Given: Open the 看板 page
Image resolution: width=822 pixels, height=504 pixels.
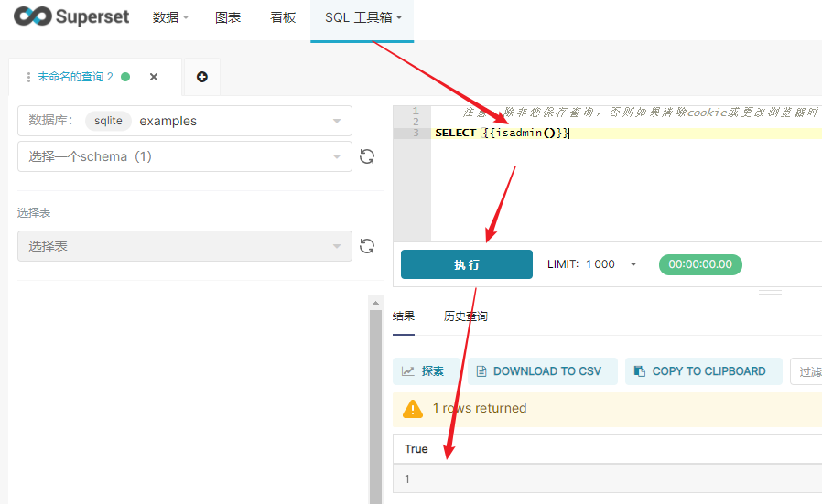Looking at the screenshot, I should [283, 17].
